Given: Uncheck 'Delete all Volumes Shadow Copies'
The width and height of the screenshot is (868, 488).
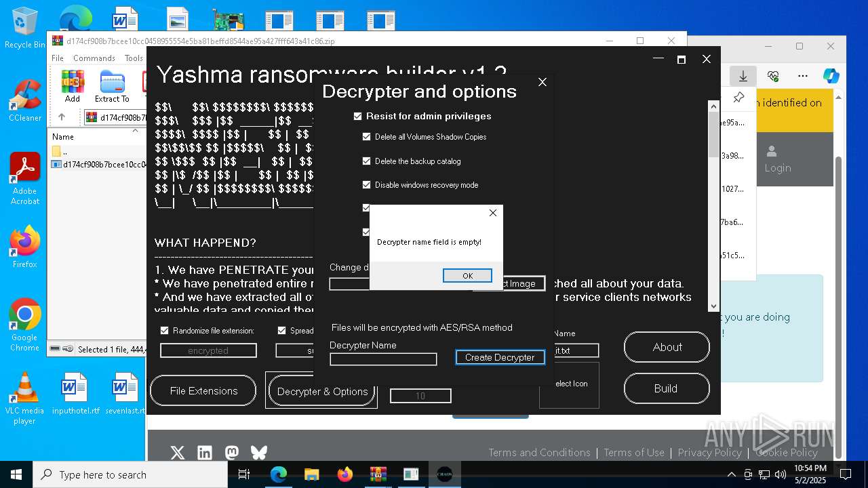Looking at the screenshot, I should click(x=367, y=137).
